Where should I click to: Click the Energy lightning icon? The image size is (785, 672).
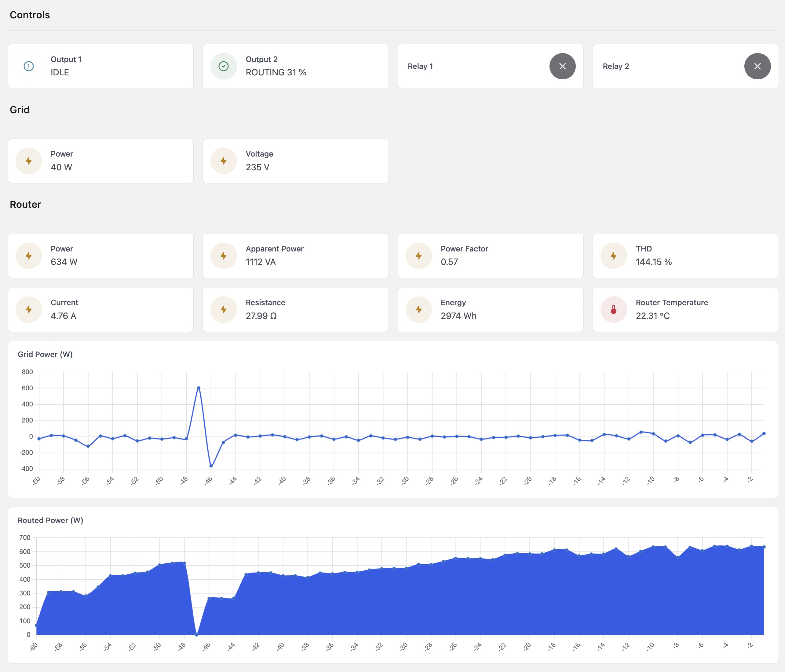point(419,309)
